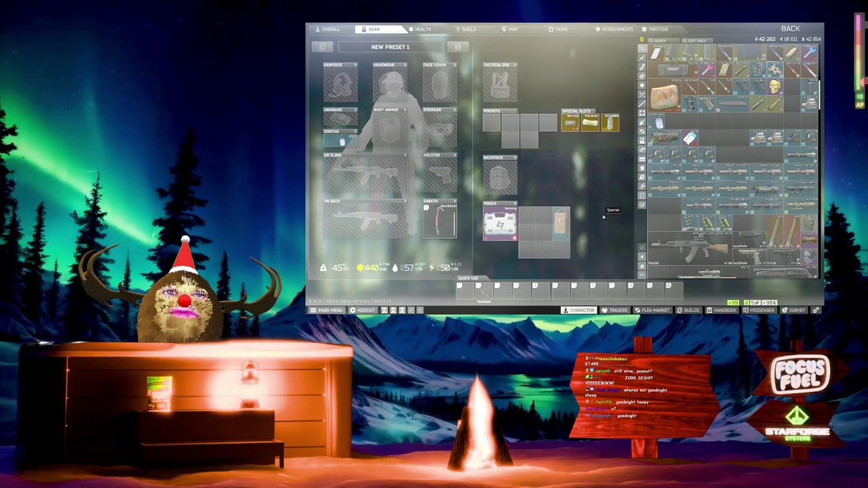Expand the Pouch slot arrow
Screen dimensions: 868x488
click(515, 203)
